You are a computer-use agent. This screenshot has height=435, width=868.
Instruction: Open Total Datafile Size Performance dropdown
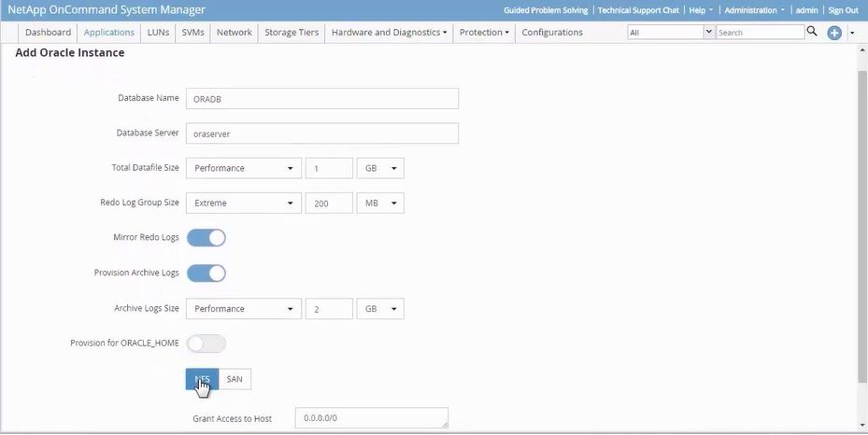[244, 168]
